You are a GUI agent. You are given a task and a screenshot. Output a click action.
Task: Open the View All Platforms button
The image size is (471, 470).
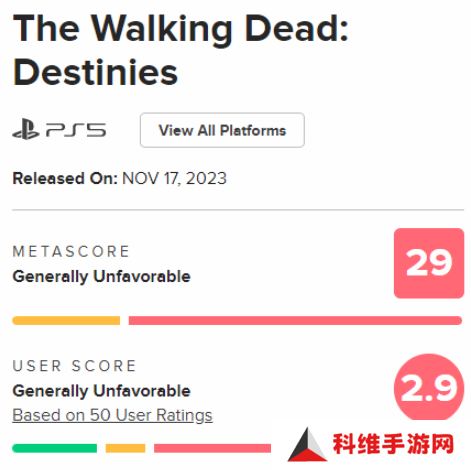point(222,130)
